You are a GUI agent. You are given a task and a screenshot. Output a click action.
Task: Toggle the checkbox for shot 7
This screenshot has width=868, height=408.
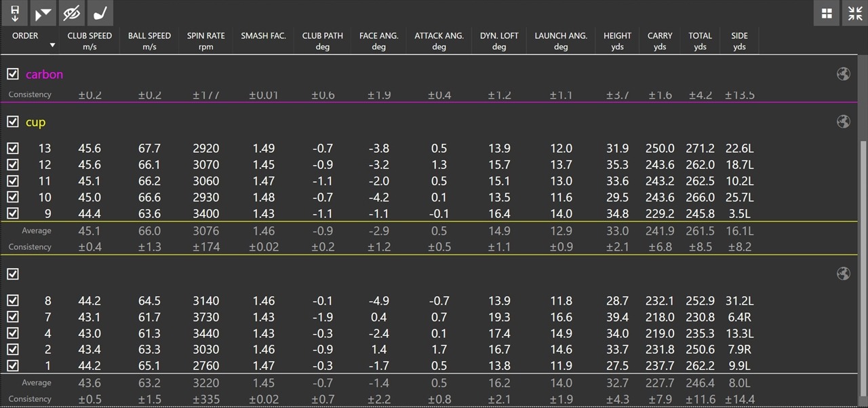(13, 316)
